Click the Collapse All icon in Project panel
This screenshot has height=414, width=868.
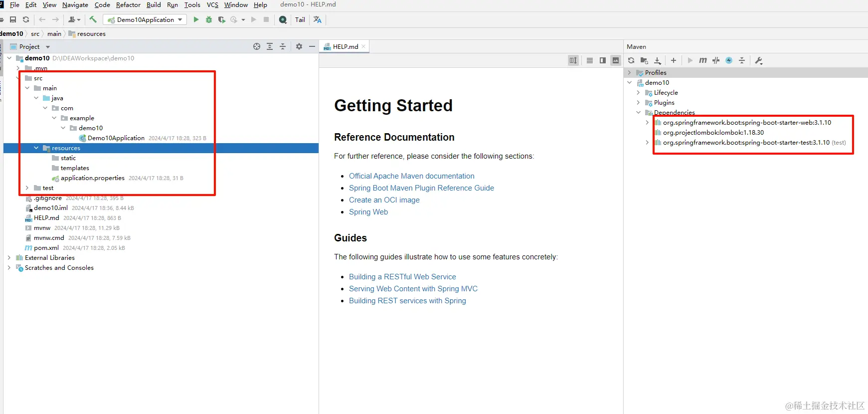click(283, 46)
